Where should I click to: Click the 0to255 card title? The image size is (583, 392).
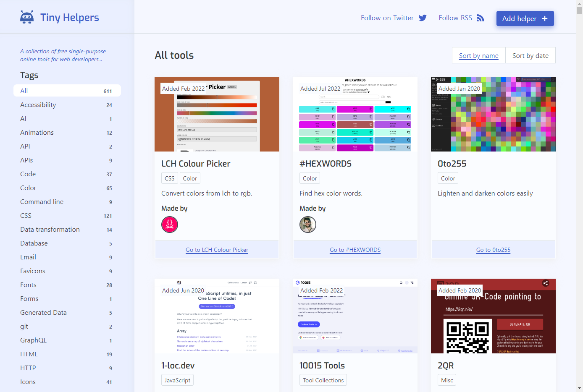coord(452,164)
